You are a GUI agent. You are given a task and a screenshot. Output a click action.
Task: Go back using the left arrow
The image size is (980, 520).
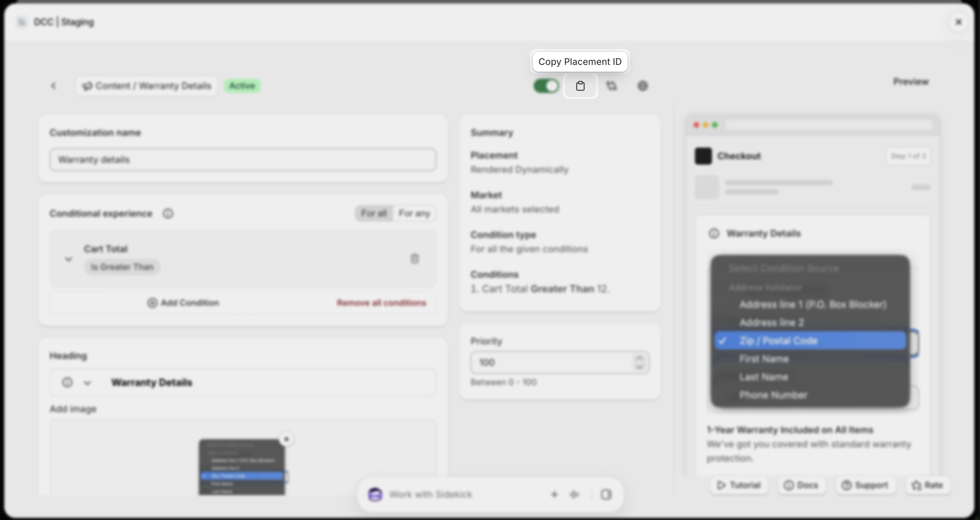click(53, 86)
